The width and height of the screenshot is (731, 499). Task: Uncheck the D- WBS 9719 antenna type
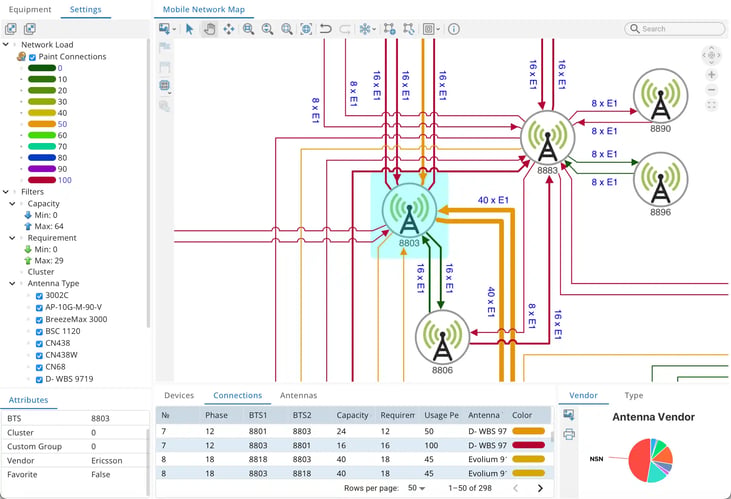click(x=39, y=380)
